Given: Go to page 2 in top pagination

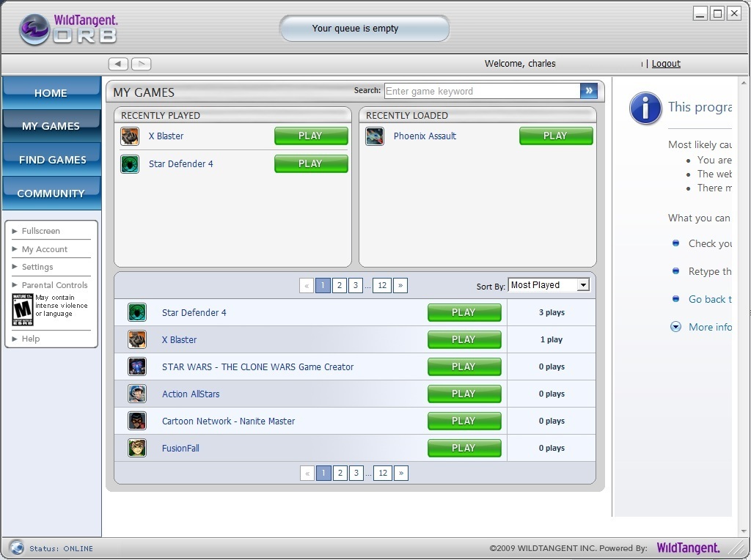Looking at the screenshot, I should (x=339, y=286).
